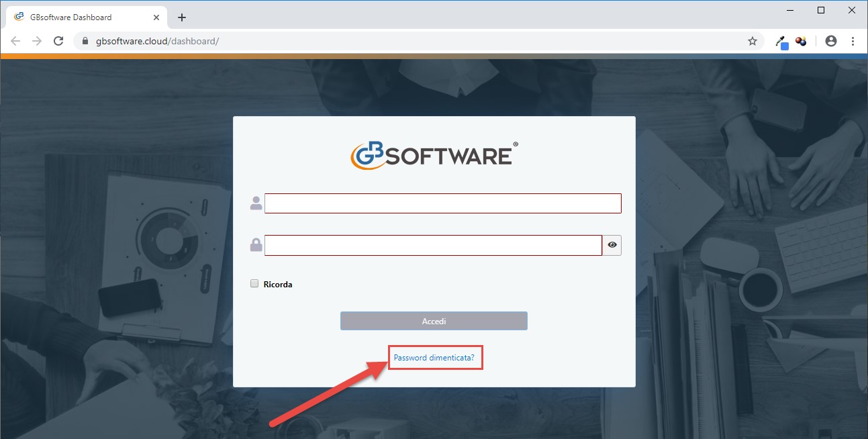
Task: Open the Chrome profile avatar icon
Action: (831, 41)
